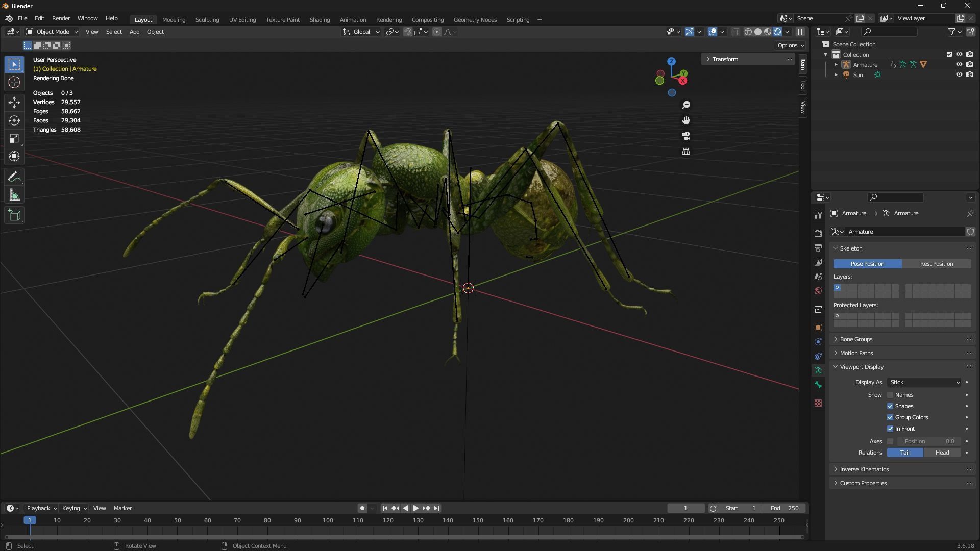Switch to the Shading workspace tab
This screenshot has height=551, width=980.
click(x=320, y=20)
